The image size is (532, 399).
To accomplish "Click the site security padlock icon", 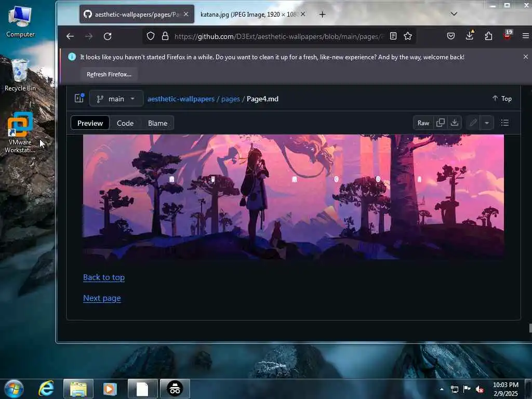I will coord(165,36).
